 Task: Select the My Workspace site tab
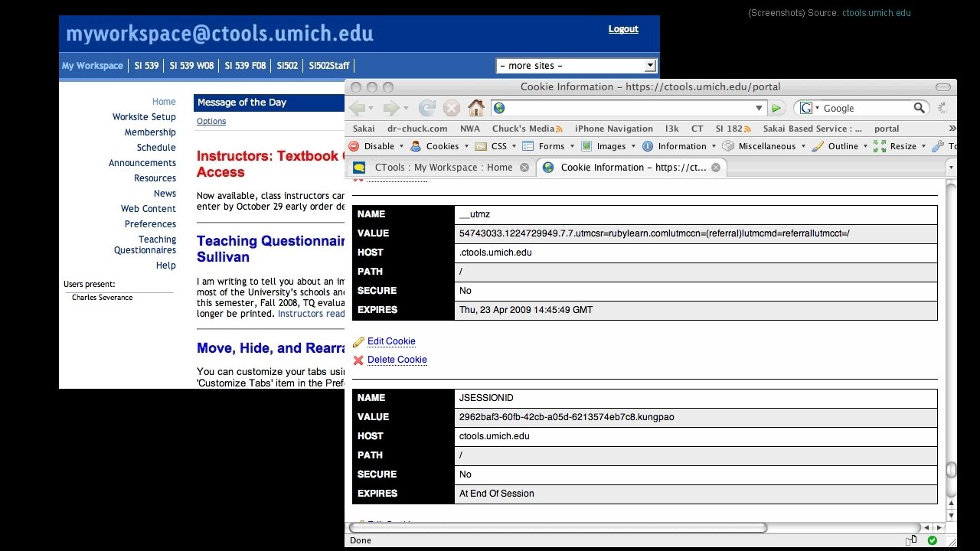pyautogui.click(x=92, y=66)
